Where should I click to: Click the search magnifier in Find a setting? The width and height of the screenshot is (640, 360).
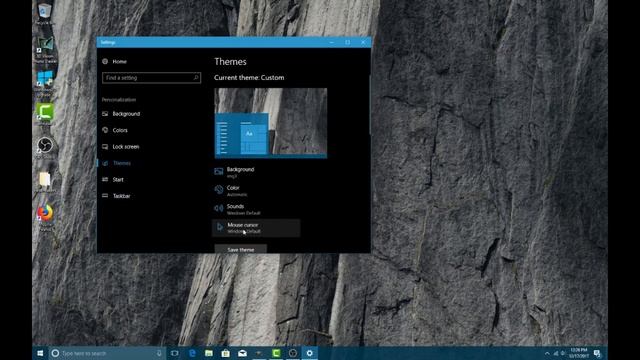pyautogui.click(x=196, y=78)
